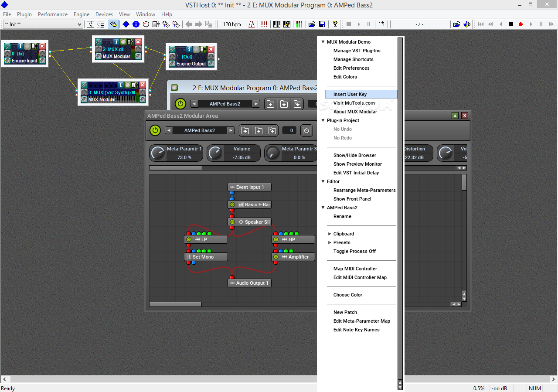Adjust the Meta-Paramtr 3 knob at 0.0 %

(x=272, y=153)
